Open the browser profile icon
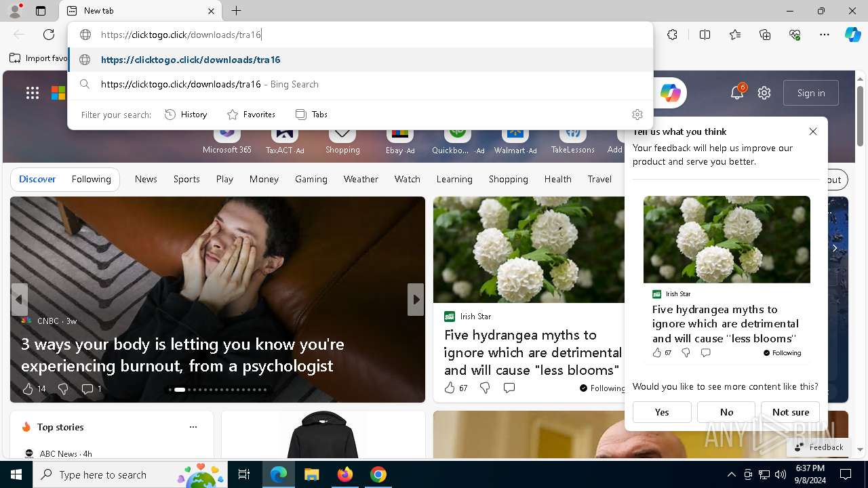The height and width of the screenshot is (488, 868). [x=14, y=11]
